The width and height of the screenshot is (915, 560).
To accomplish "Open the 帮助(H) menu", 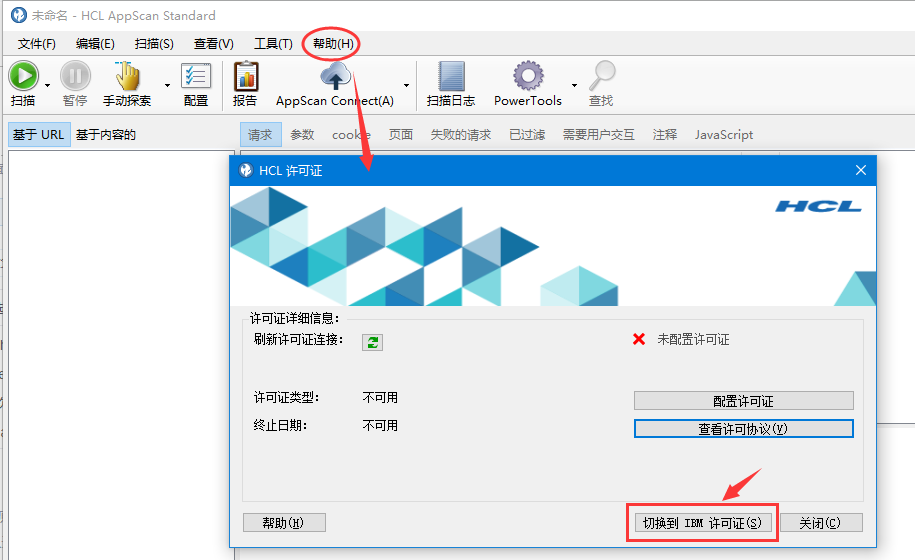I will (x=333, y=44).
